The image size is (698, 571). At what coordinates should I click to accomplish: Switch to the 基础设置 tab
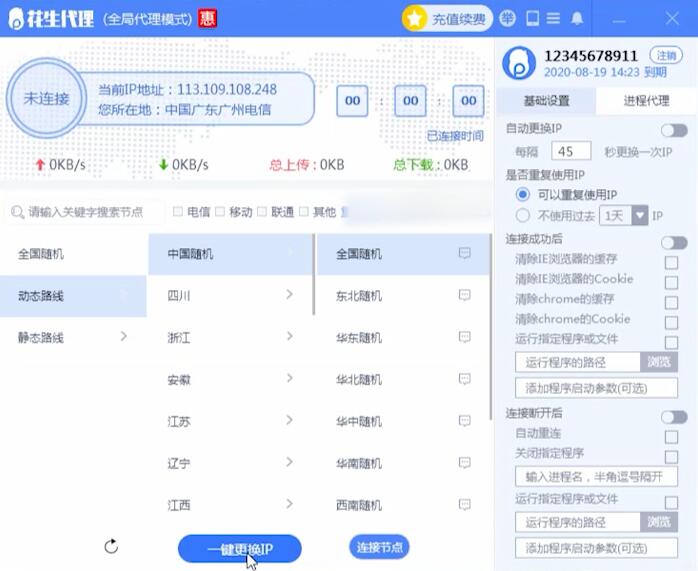tap(546, 101)
